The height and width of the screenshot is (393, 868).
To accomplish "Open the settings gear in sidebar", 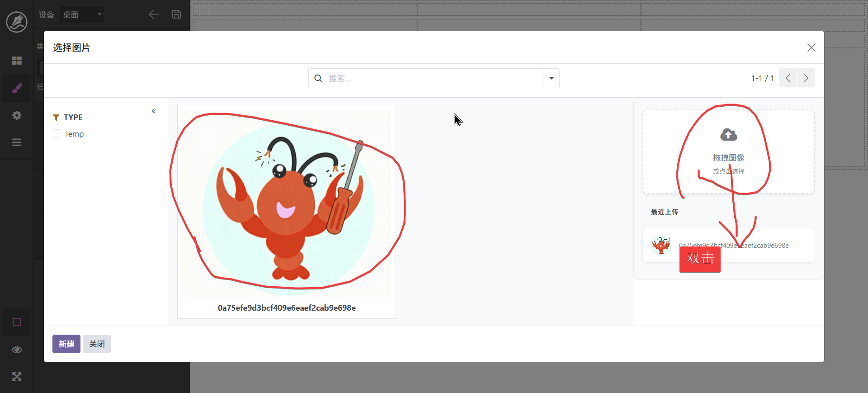I will [17, 115].
